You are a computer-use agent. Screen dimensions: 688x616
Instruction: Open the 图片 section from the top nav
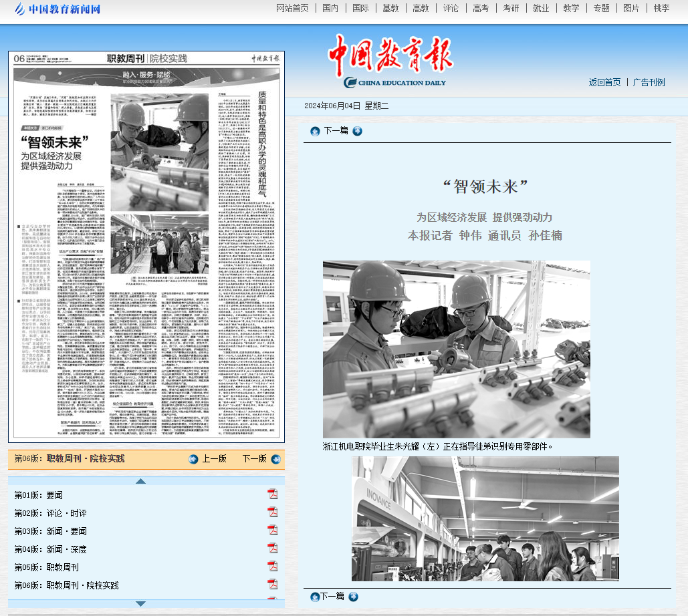coord(631,8)
